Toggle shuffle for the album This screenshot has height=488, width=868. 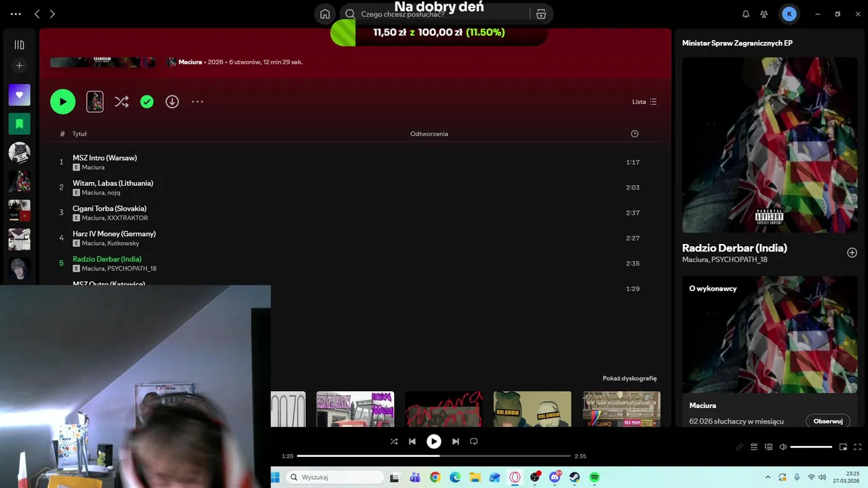(121, 102)
